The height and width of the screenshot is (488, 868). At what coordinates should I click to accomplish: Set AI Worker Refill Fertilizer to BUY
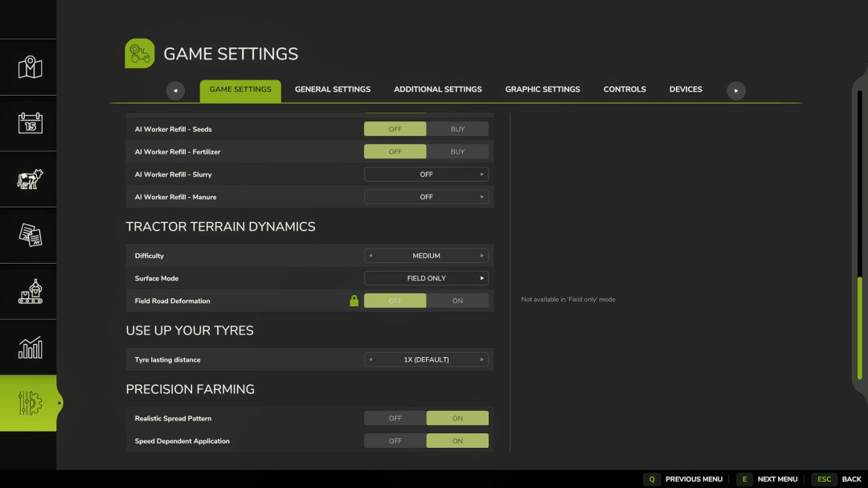pos(457,152)
